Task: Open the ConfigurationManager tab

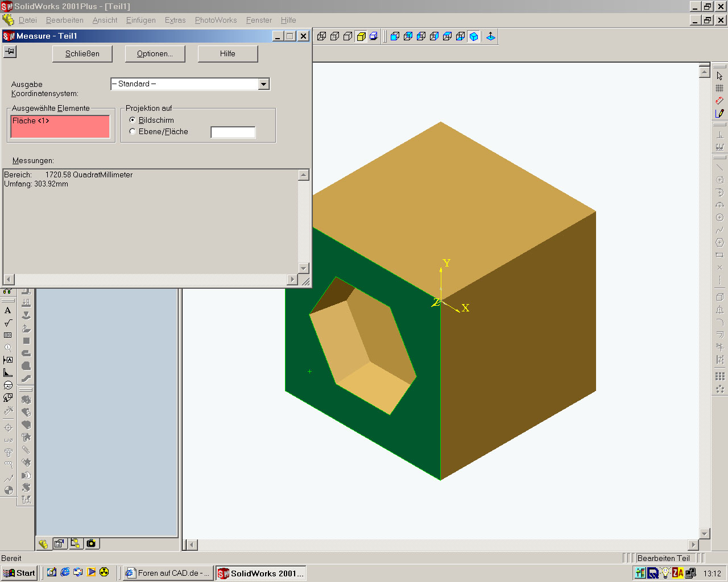Action: pos(75,544)
